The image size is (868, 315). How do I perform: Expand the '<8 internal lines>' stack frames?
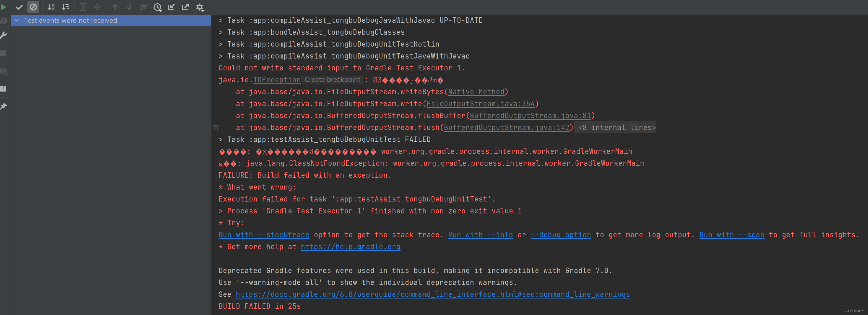(615, 127)
